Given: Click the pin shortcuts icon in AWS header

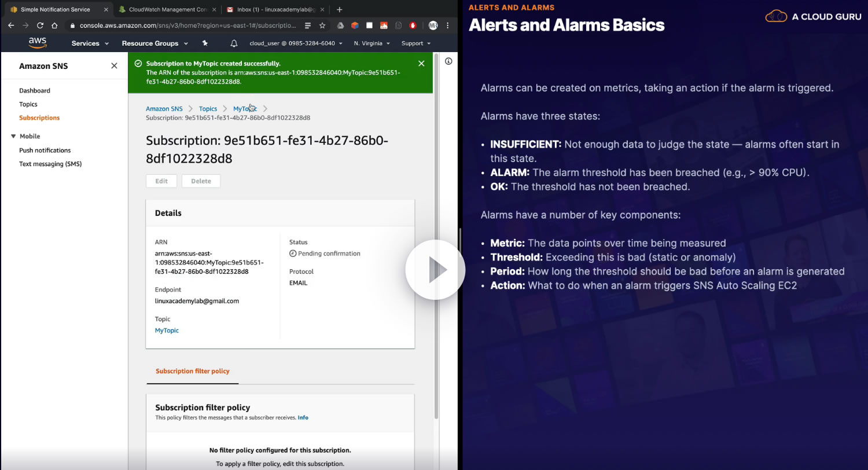Looking at the screenshot, I should tap(204, 43).
